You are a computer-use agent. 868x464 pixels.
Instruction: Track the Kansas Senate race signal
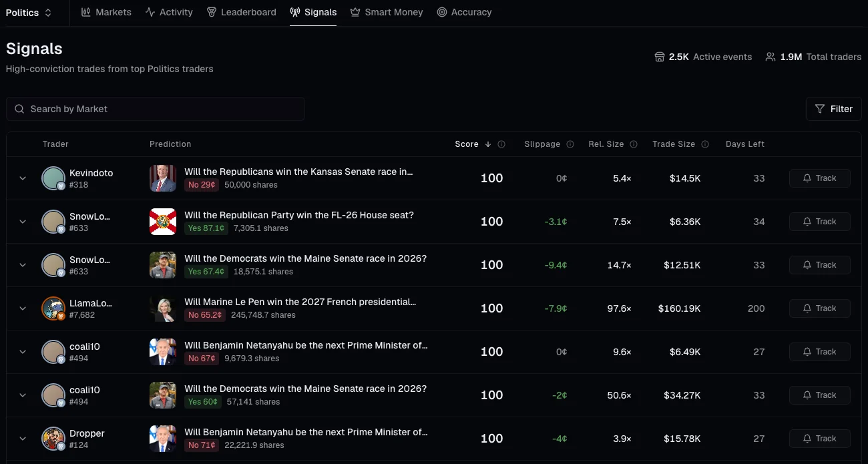click(820, 178)
